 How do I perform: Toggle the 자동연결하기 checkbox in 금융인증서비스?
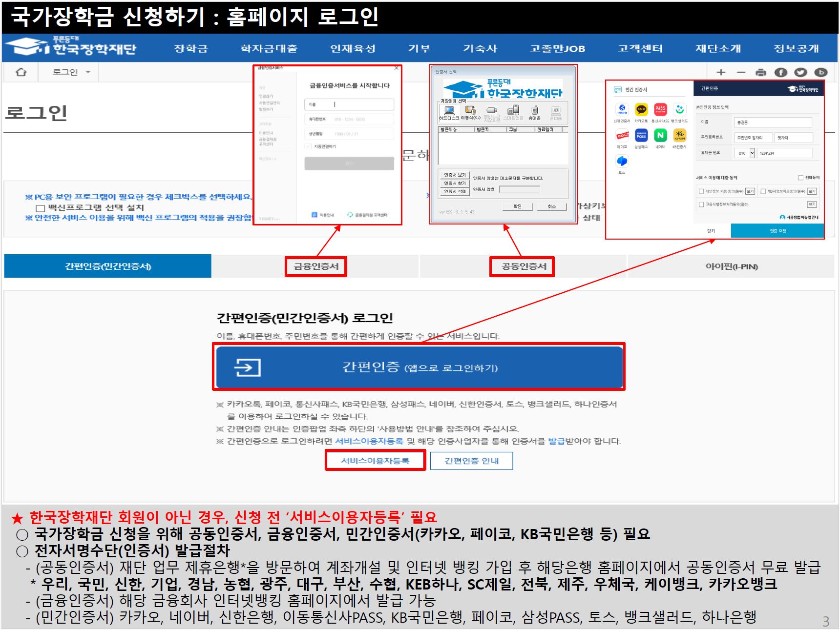pyautogui.click(x=308, y=146)
